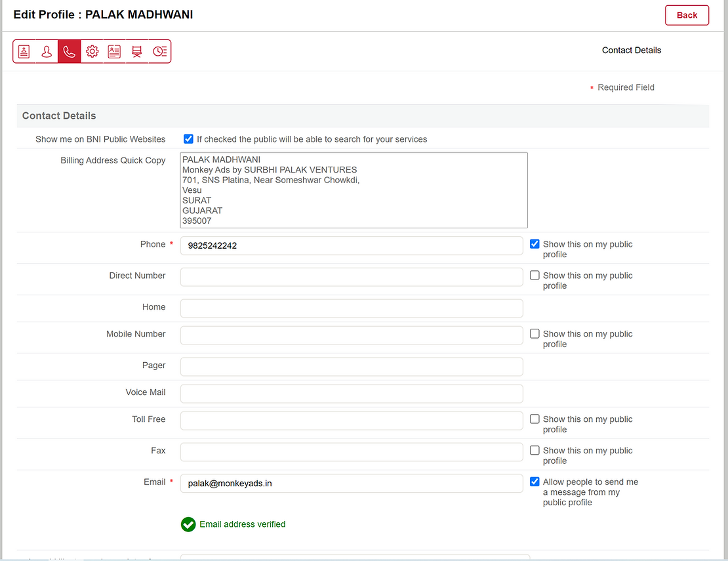Image resolution: width=728 pixels, height=561 pixels.
Task: Open the gear settings icon tab
Action: pyautogui.click(x=92, y=52)
